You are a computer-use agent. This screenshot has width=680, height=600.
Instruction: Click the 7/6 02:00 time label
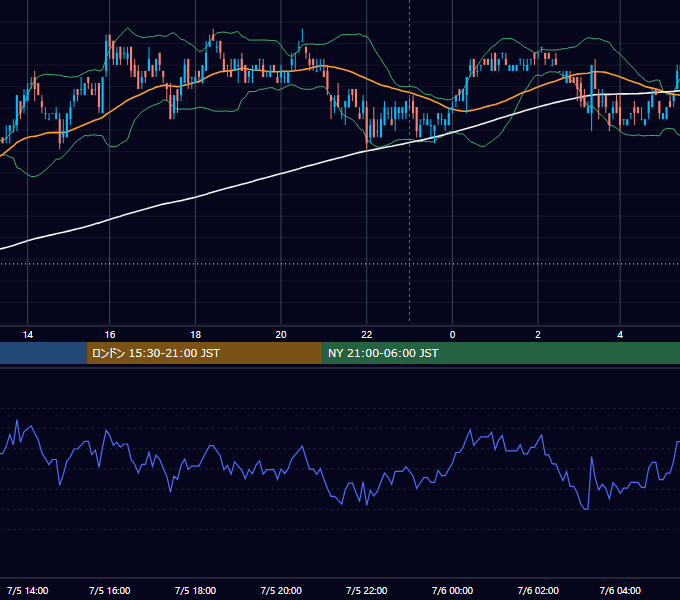[538, 590]
